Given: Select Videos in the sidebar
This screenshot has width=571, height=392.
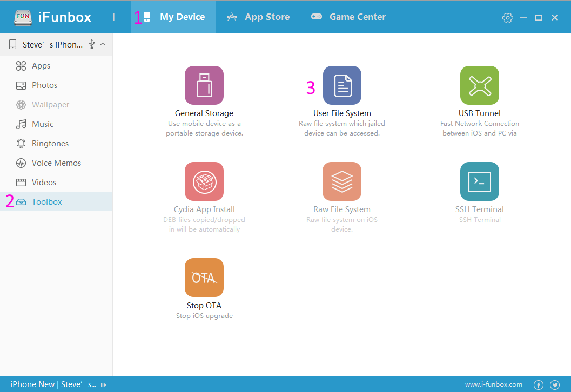Looking at the screenshot, I should (x=56, y=183).
